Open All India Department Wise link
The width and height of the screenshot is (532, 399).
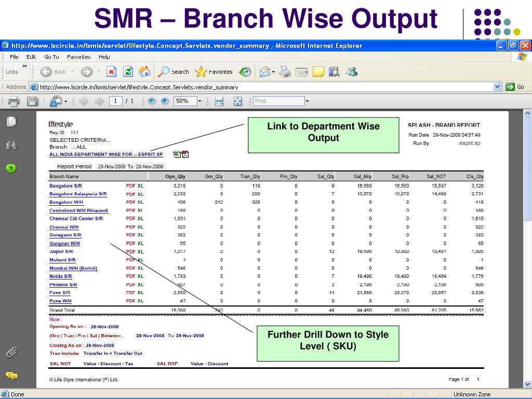(x=106, y=154)
